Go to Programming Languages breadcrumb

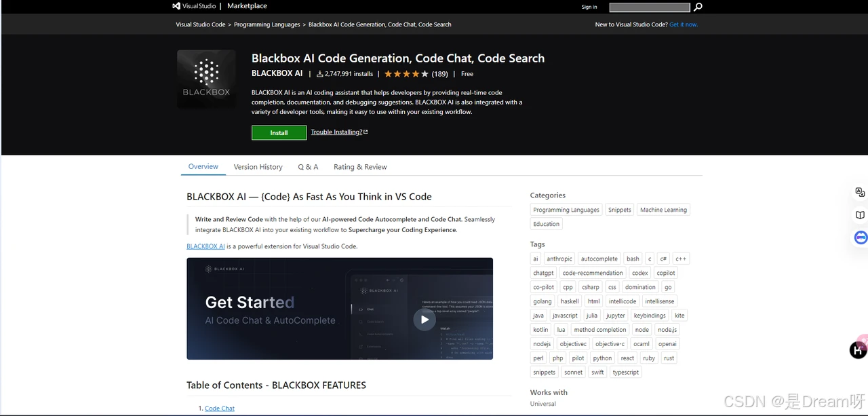click(267, 24)
